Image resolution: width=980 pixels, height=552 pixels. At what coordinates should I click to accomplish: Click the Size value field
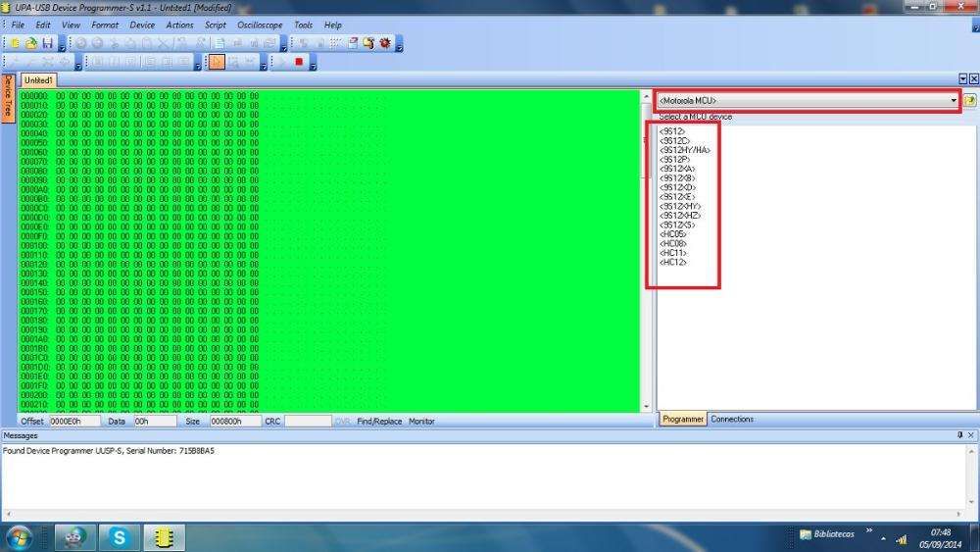tap(235, 422)
